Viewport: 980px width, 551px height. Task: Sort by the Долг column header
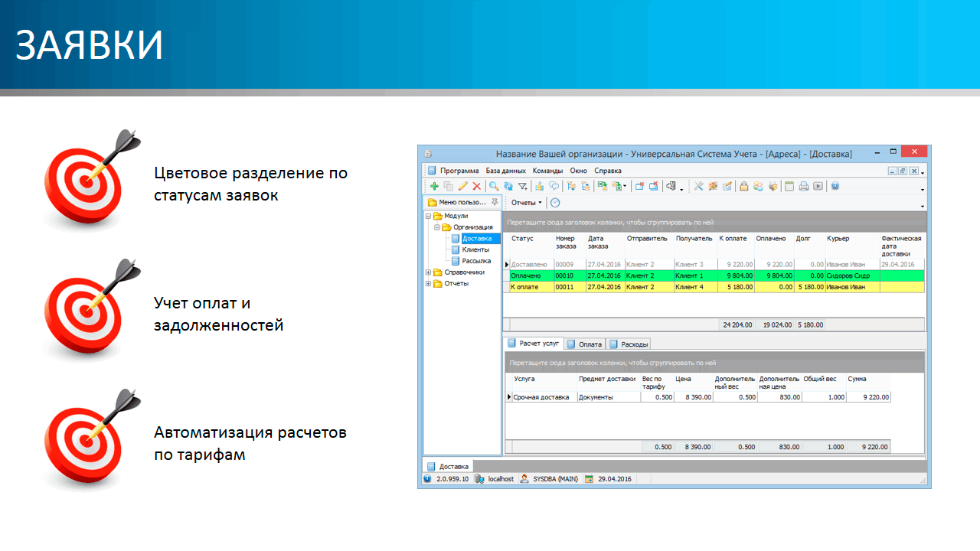[x=809, y=246]
